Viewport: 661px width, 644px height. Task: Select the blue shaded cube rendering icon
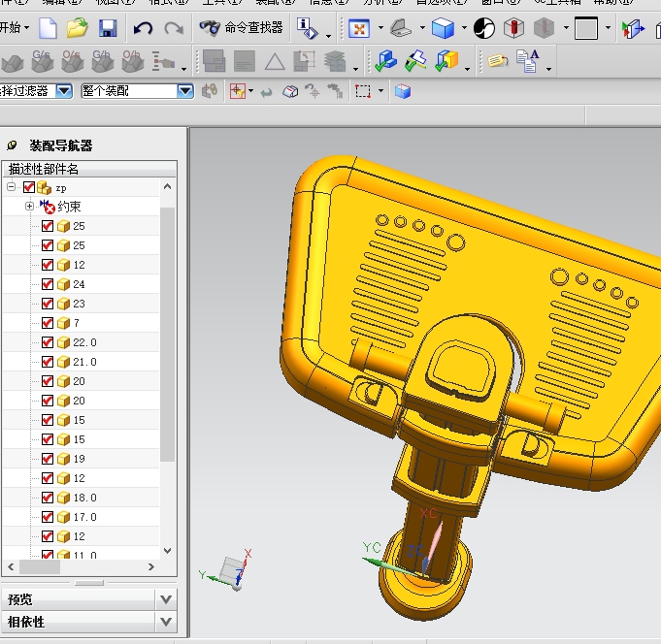(443, 28)
